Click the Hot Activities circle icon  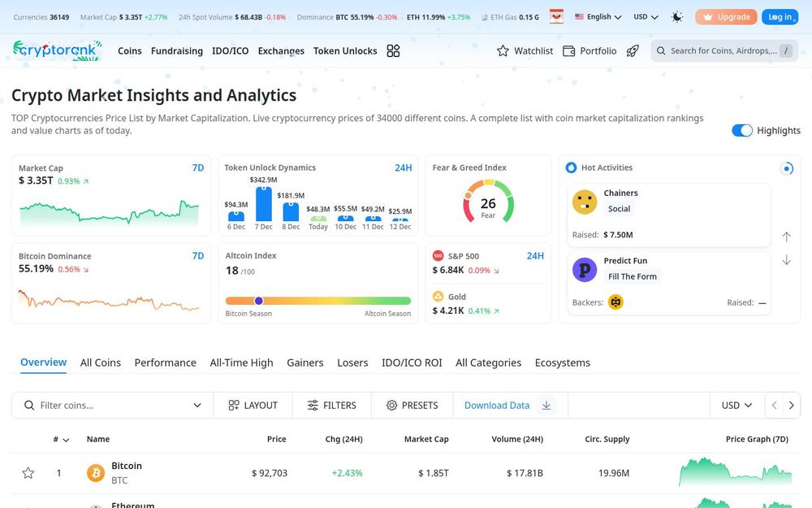tap(571, 167)
